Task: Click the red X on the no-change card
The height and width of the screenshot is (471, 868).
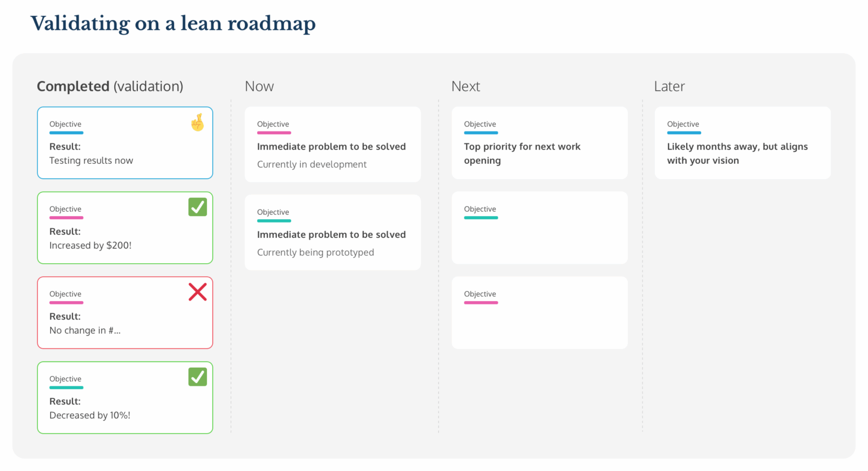Action: [197, 292]
